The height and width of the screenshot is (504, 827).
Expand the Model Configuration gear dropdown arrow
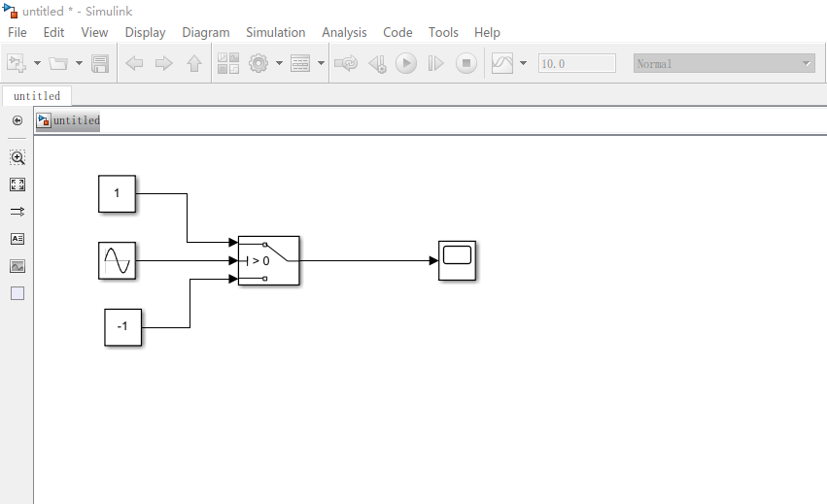point(279,63)
